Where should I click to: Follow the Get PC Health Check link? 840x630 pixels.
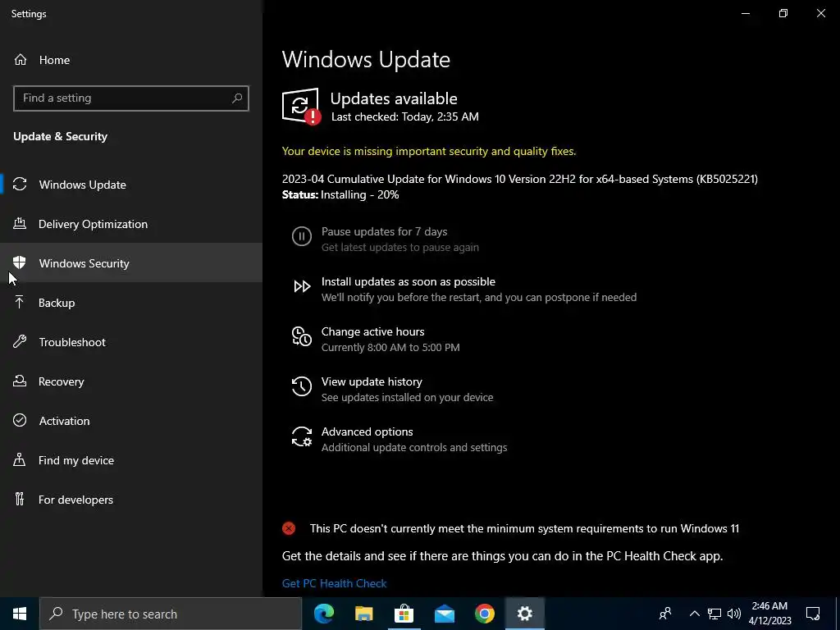pyautogui.click(x=335, y=583)
